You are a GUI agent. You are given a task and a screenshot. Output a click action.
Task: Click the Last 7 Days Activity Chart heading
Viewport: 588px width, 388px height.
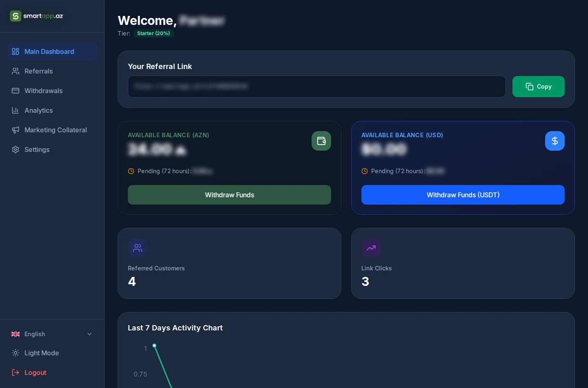coord(175,328)
